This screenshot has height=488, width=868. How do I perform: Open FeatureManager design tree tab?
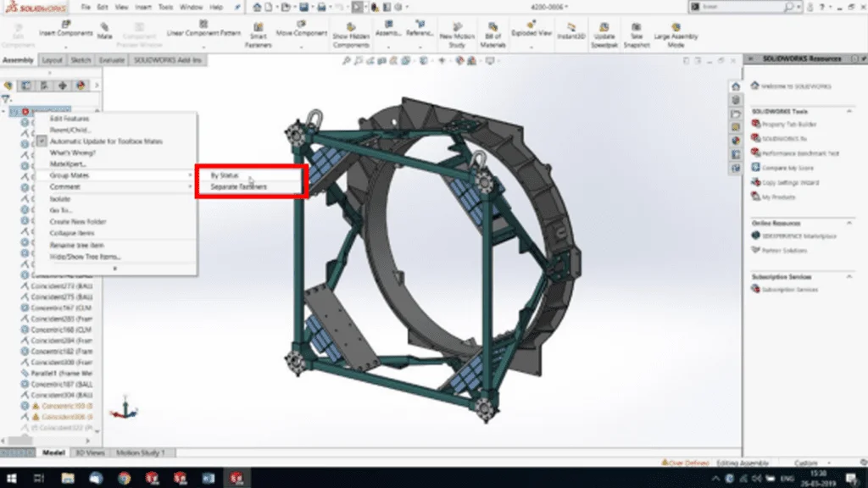pyautogui.click(x=8, y=86)
